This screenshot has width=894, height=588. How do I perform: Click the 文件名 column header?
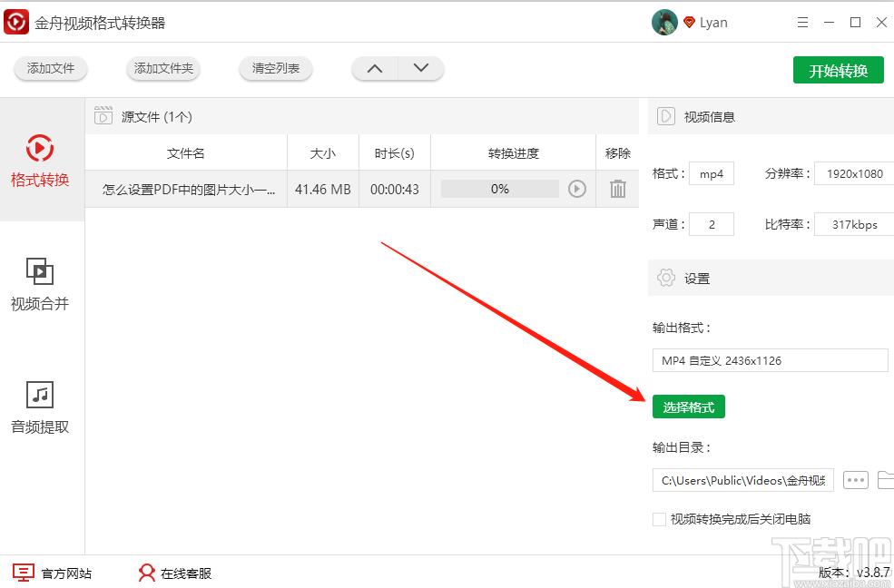click(186, 153)
